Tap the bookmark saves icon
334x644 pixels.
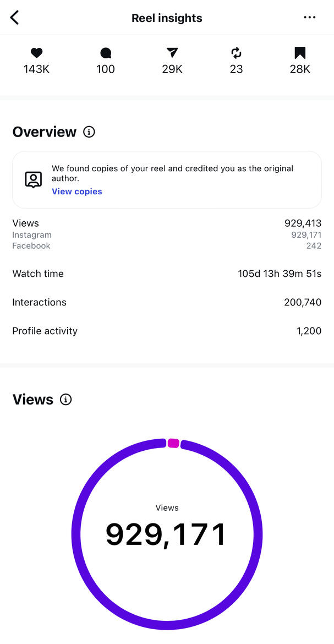300,53
